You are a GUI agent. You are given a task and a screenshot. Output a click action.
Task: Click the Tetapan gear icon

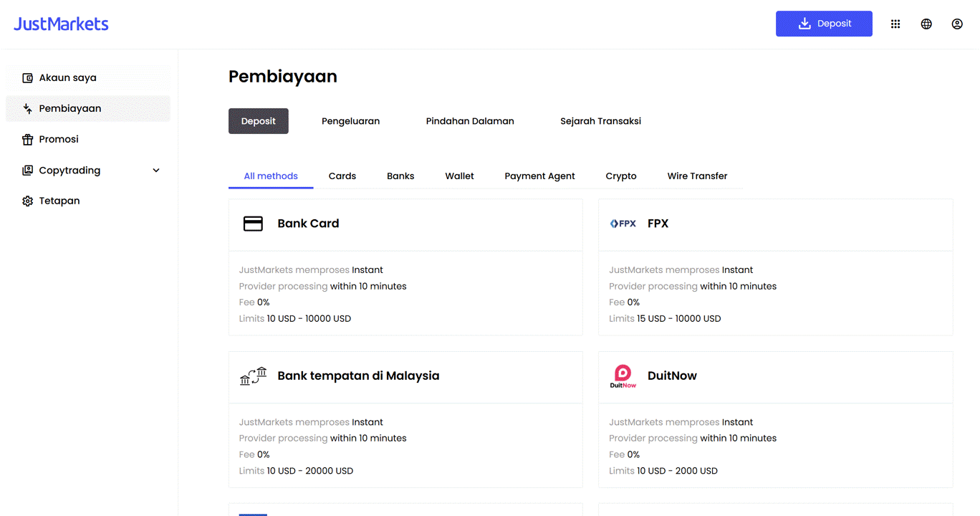coord(28,201)
